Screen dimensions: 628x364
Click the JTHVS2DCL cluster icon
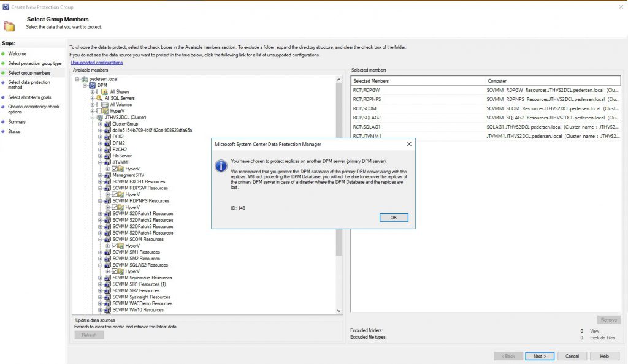click(100, 118)
